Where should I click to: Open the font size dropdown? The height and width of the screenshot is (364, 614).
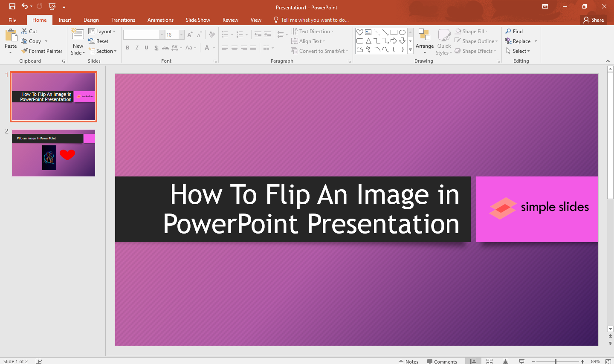pos(181,35)
